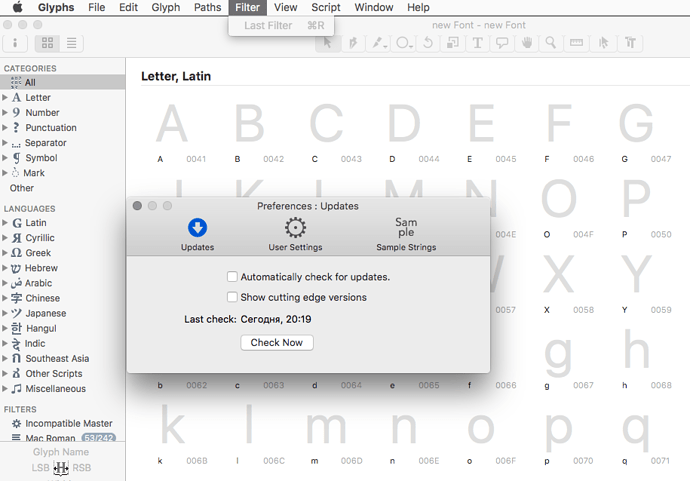Select the Indic language row
This screenshot has height=481, width=690.
point(62,343)
